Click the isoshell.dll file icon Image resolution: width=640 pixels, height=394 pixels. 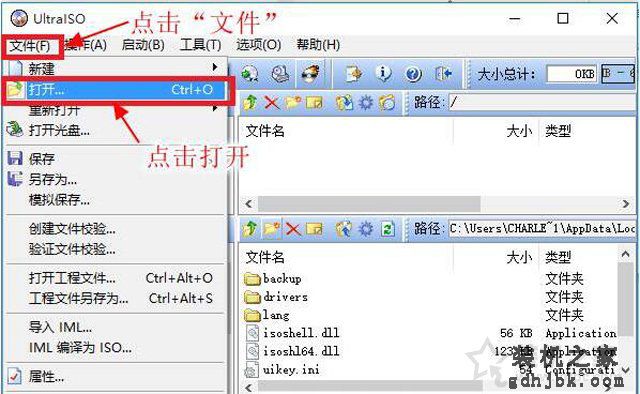(253, 333)
